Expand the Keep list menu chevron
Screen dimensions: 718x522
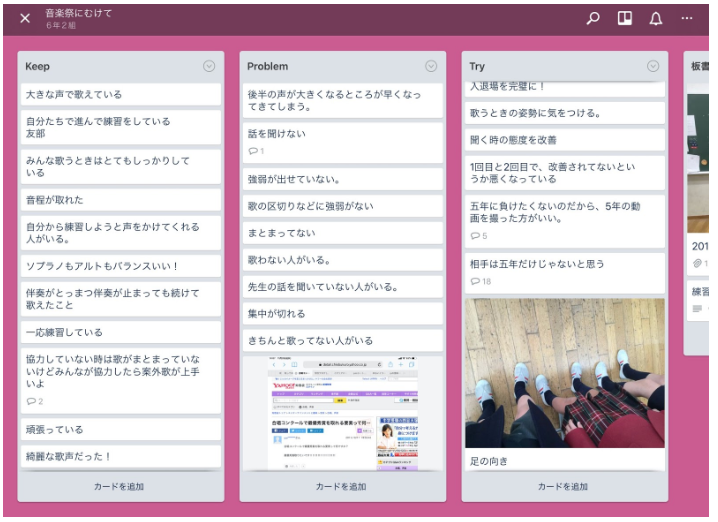coord(209,66)
